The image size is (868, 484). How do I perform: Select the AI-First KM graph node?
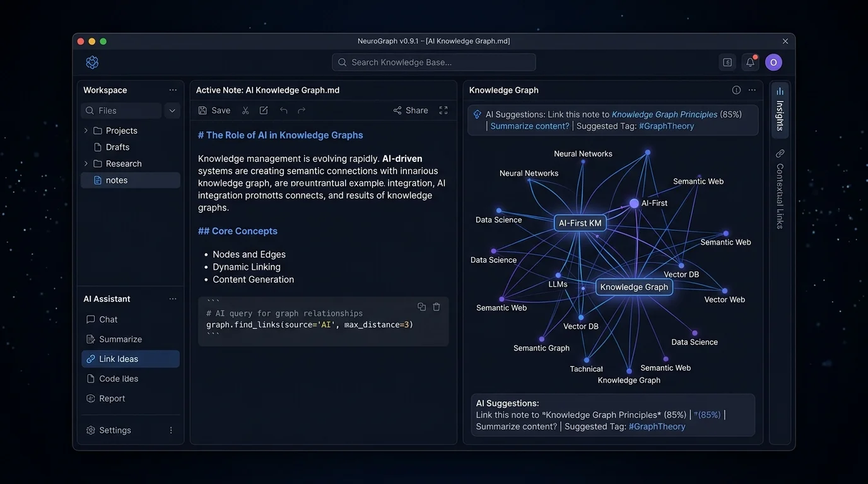580,223
